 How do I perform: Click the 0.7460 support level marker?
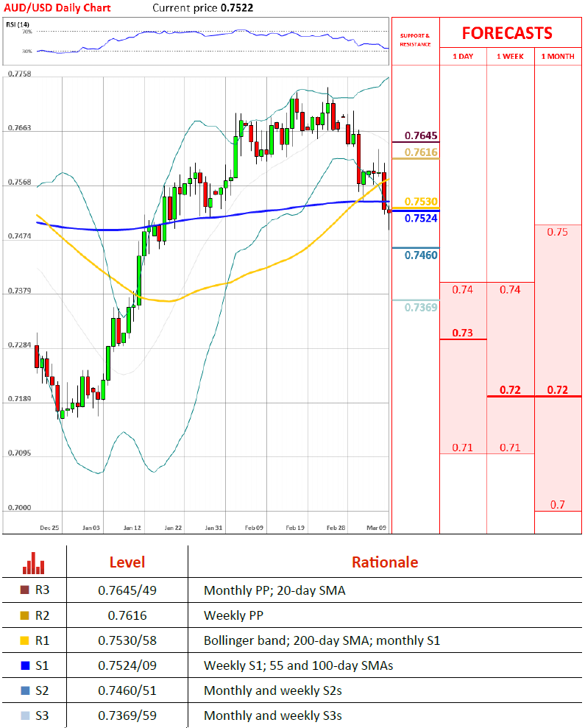421,255
